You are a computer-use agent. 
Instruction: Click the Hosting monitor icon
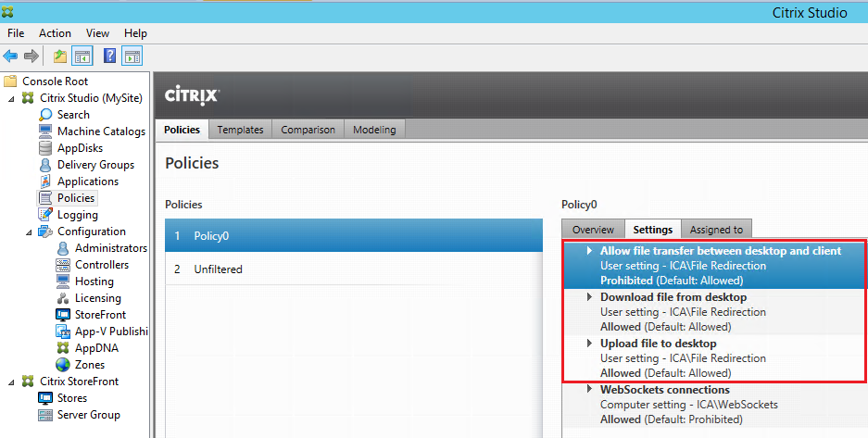pyautogui.click(x=63, y=282)
